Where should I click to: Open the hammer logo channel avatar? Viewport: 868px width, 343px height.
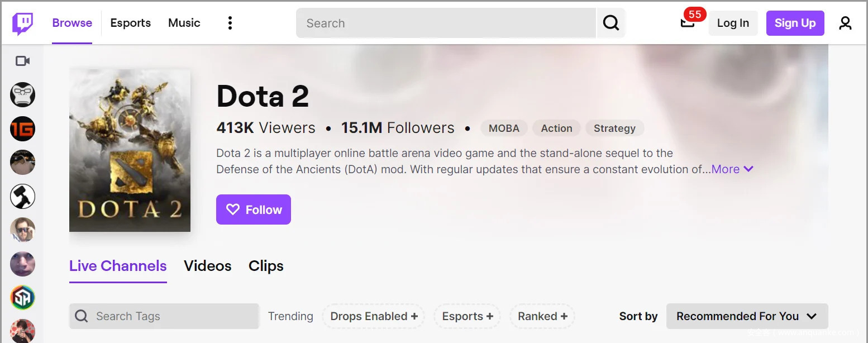[x=22, y=196]
